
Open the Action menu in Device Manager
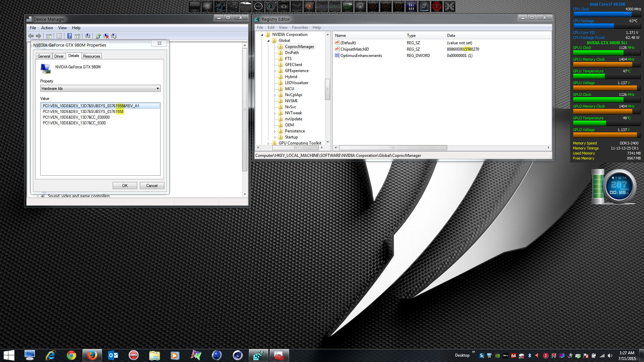pyautogui.click(x=47, y=28)
